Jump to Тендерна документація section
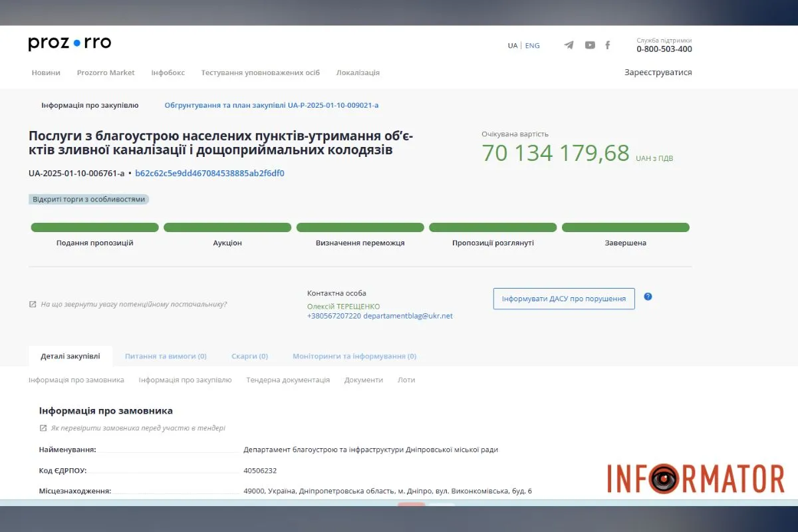This screenshot has width=798, height=532. click(x=288, y=380)
